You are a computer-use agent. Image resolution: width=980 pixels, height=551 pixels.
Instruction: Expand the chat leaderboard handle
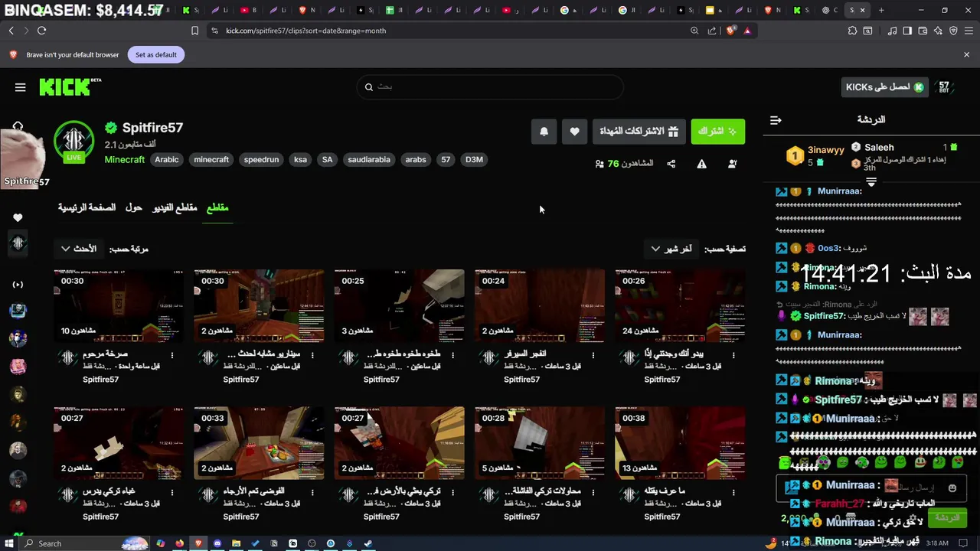pos(871,182)
